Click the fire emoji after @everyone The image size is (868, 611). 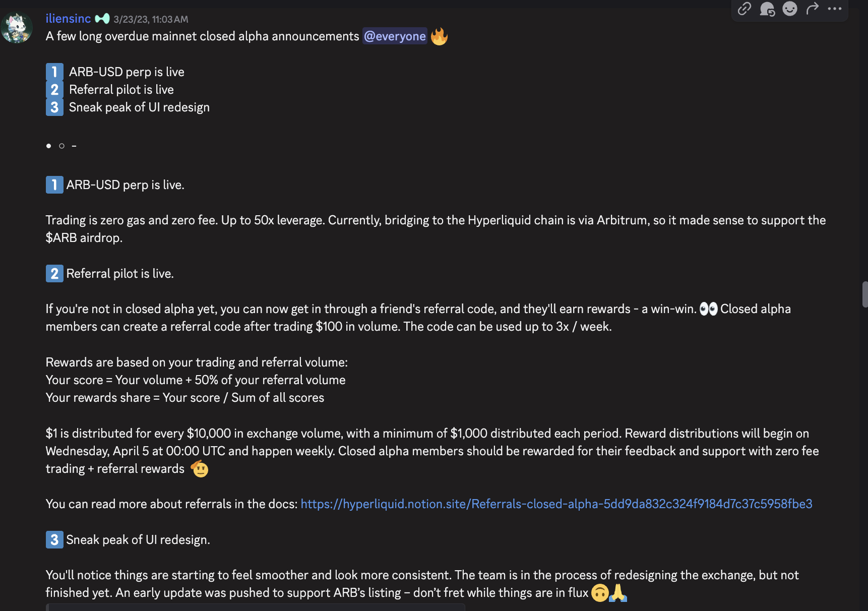click(439, 36)
